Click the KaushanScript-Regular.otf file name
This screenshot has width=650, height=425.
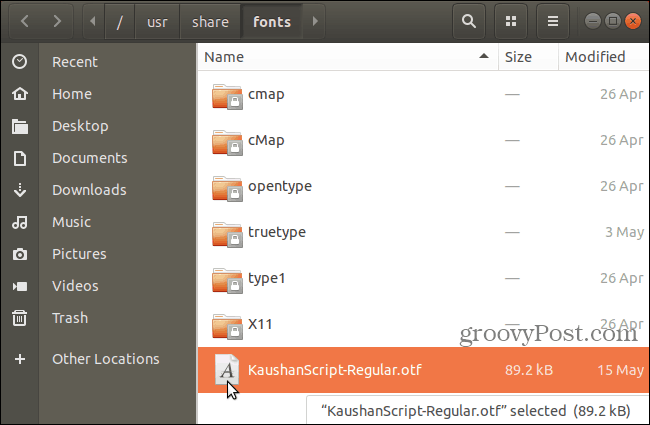coord(335,370)
